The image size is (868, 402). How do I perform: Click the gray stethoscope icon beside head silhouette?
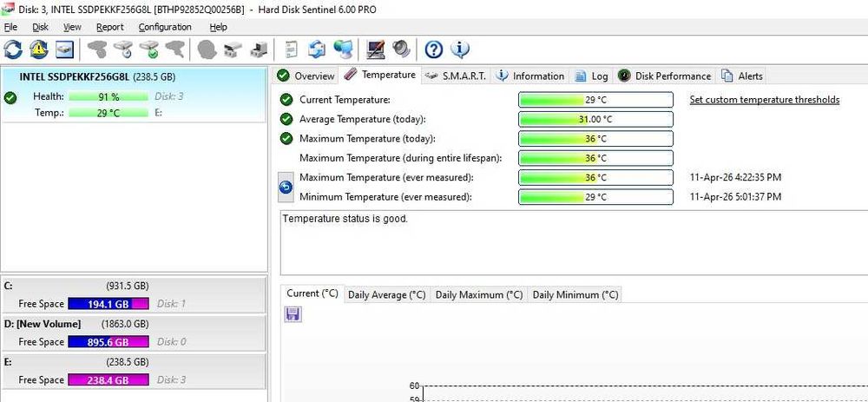point(175,49)
